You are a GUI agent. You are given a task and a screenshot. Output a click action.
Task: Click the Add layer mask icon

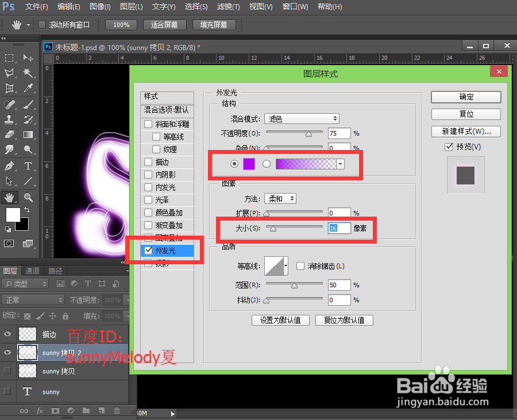(x=56, y=410)
